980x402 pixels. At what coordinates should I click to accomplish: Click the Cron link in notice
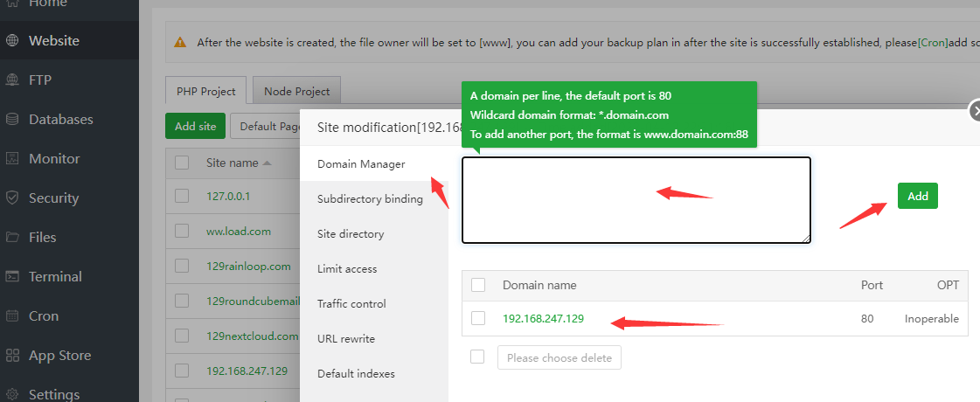coord(933,43)
